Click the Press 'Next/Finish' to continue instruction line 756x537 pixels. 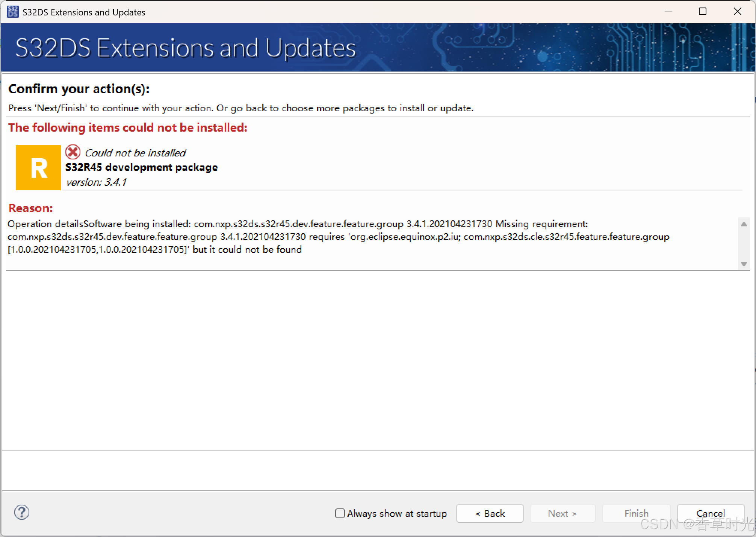[241, 108]
